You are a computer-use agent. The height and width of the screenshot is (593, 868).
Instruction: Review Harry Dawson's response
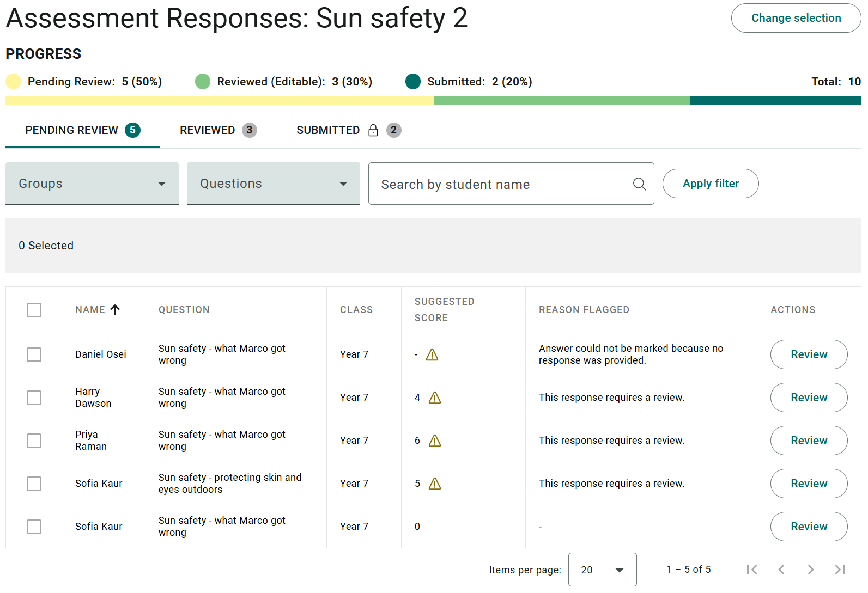point(809,398)
